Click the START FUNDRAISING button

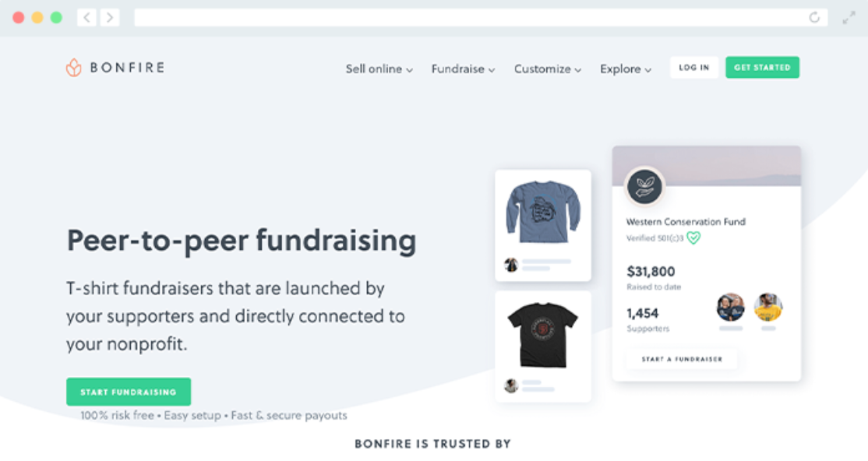(129, 392)
